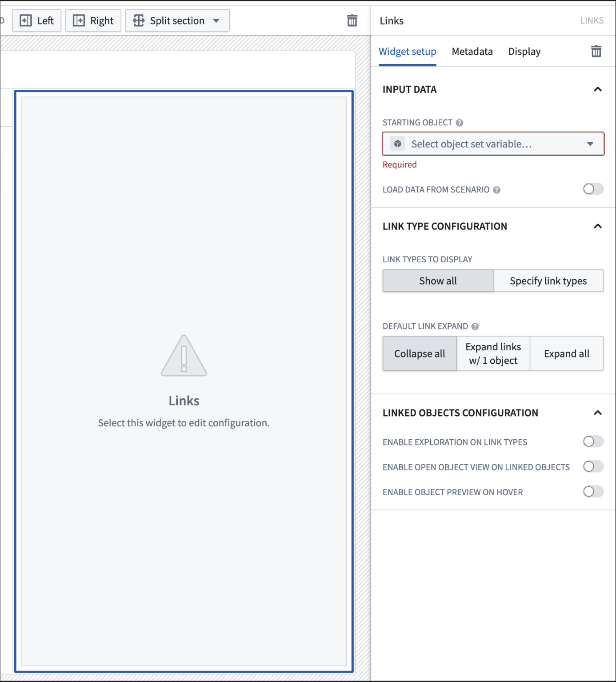616x682 pixels.
Task: Enable exploration on link types
Action: [x=593, y=441]
